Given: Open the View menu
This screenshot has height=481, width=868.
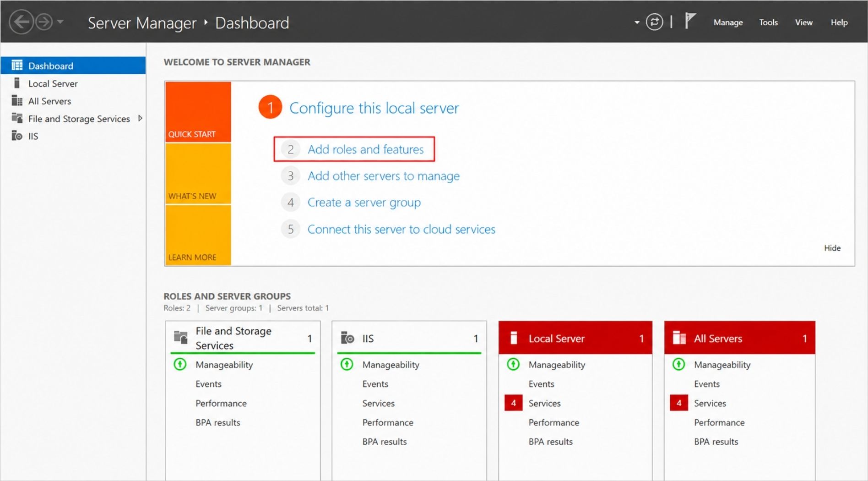Looking at the screenshot, I should click(x=803, y=22).
